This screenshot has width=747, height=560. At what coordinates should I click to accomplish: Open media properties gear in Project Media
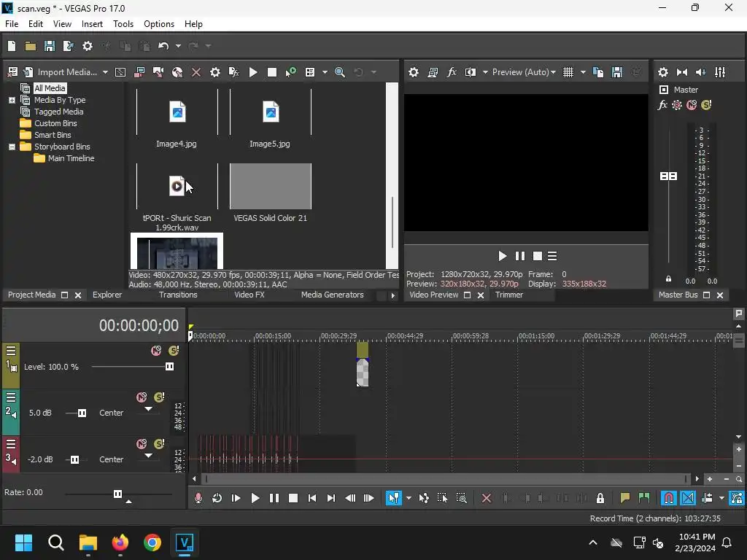click(215, 72)
